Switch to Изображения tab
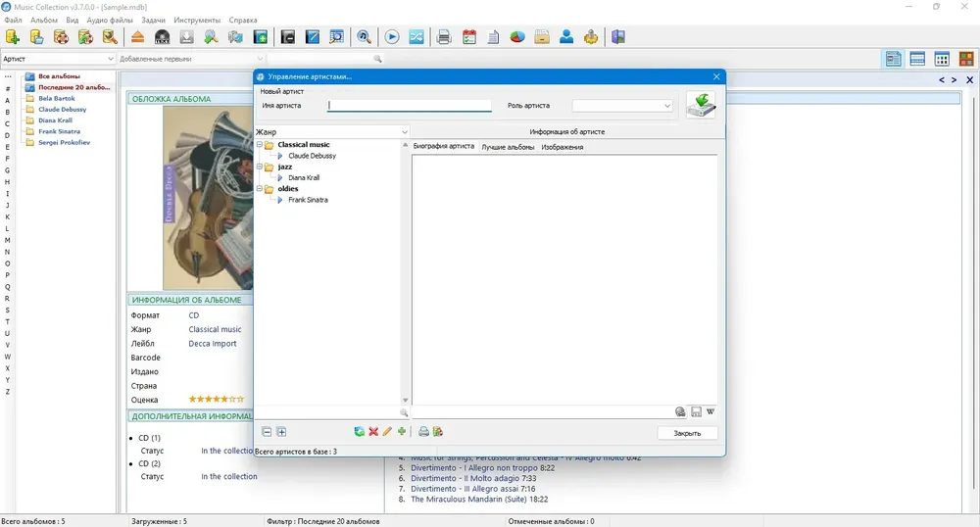980x527 pixels. [x=562, y=147]
